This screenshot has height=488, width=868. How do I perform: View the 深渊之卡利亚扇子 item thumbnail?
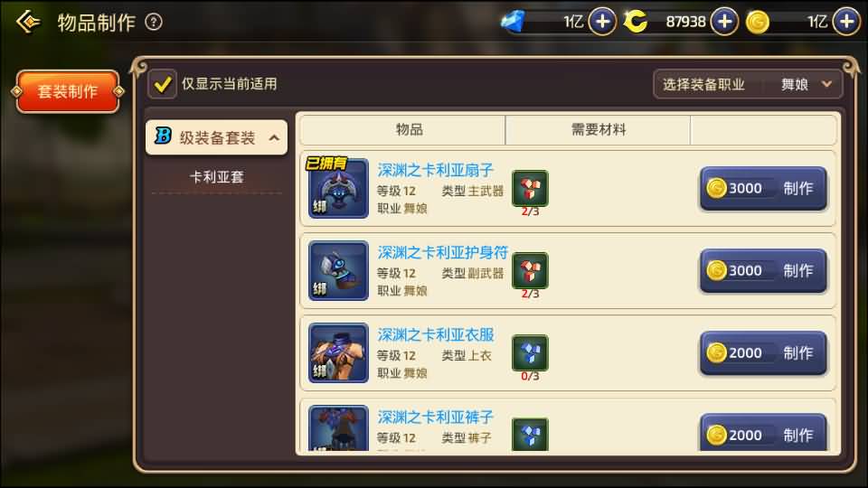(x=338, y=188)
